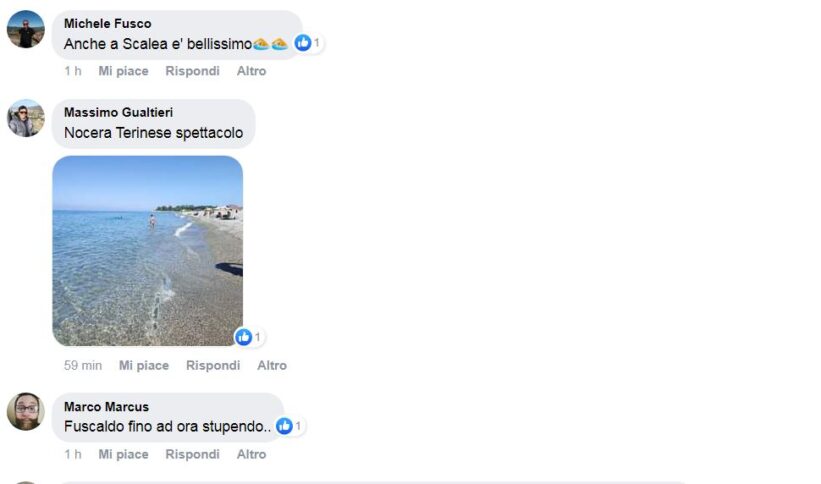Like Marco Marcus's comment with Mi piace
The width and height of the screenshot is (821, 484).
tap(124, 455)
